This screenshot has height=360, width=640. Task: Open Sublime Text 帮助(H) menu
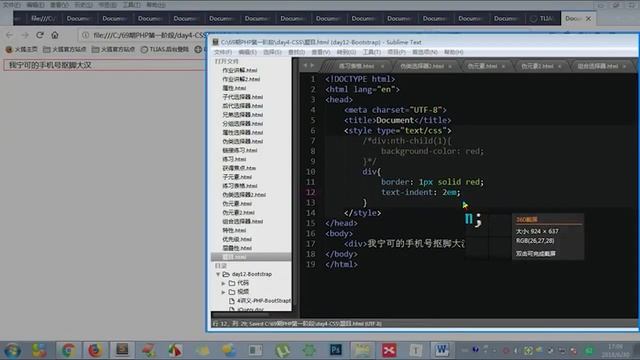[453, 52]
